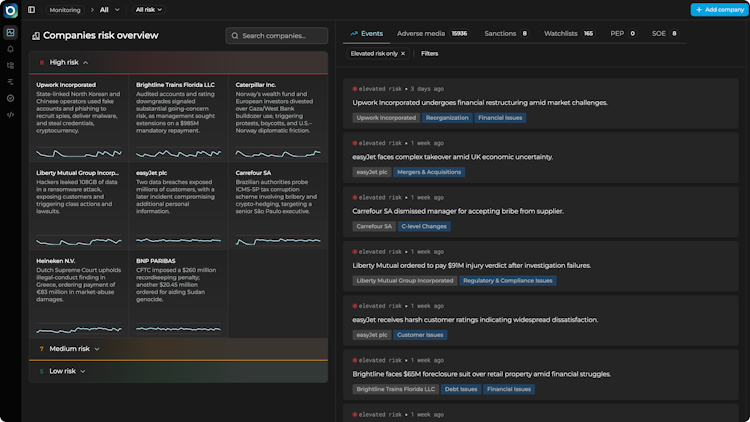750x422 pixels.
Task: Click the Add company button
Action: click(x=719, y=10)
